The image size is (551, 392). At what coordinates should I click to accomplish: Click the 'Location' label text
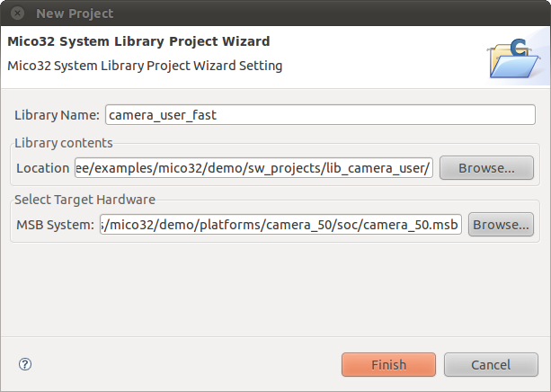coord(43,168)
